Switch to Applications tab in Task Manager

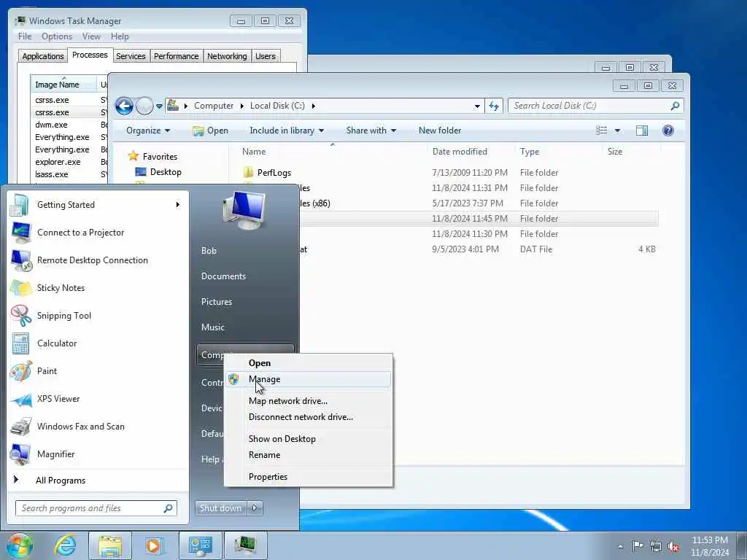43,56
